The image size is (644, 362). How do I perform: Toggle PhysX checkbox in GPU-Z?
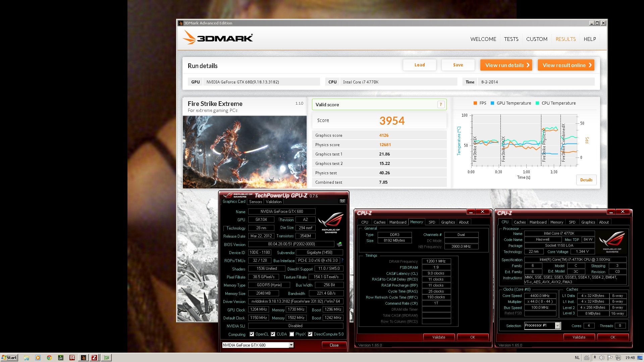coord(292,334)
